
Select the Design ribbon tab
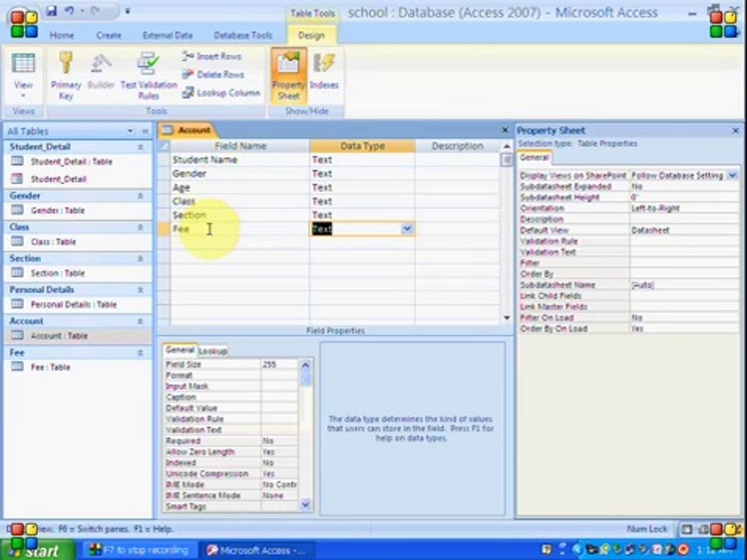[311, 35]
